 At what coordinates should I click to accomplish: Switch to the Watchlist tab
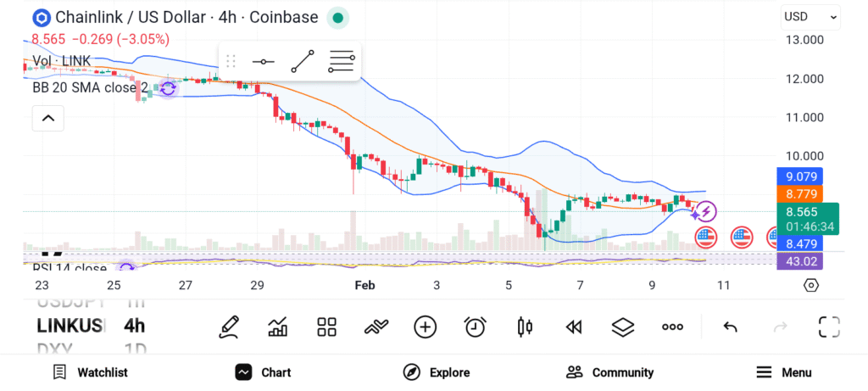tap(91, 372)
